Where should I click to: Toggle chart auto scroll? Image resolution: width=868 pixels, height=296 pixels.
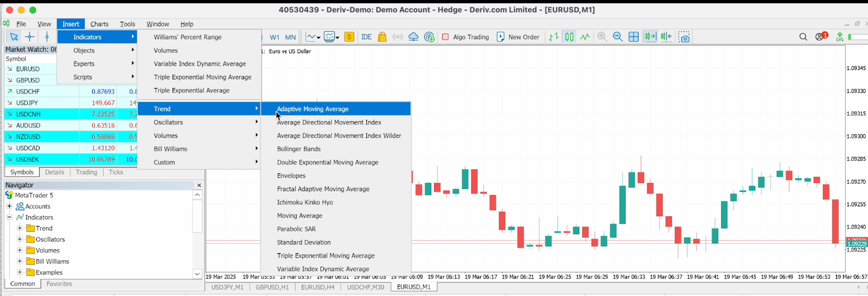pyautogui.click(x=650, y=37)
